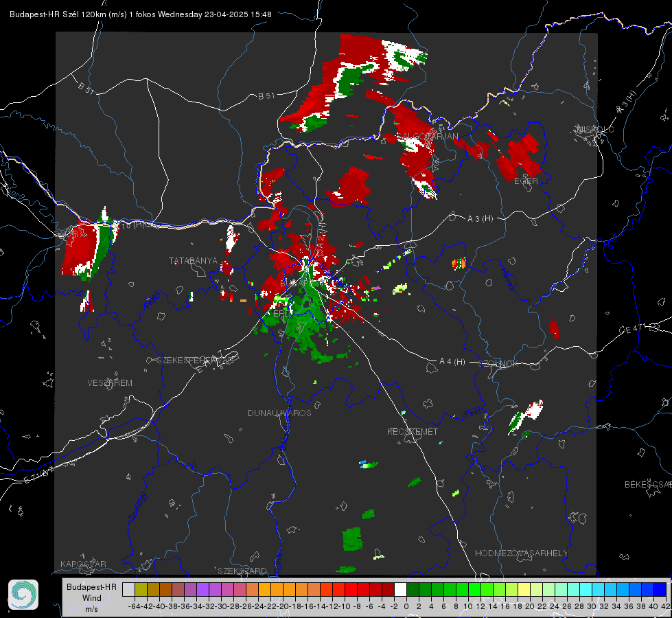
Task: Click the VESZPREM city label
Action: [110, 383]
